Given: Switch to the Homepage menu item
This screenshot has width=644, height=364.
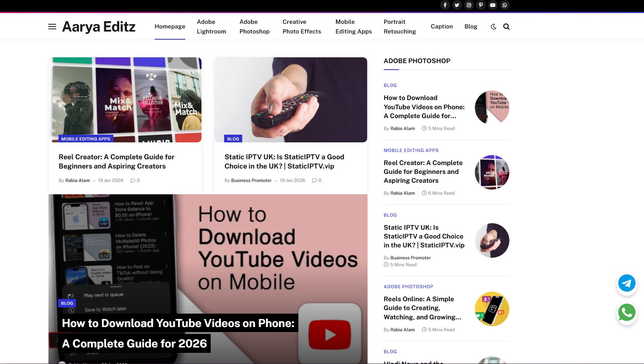Looking at the screenshot, I should [x=170, y=26].
